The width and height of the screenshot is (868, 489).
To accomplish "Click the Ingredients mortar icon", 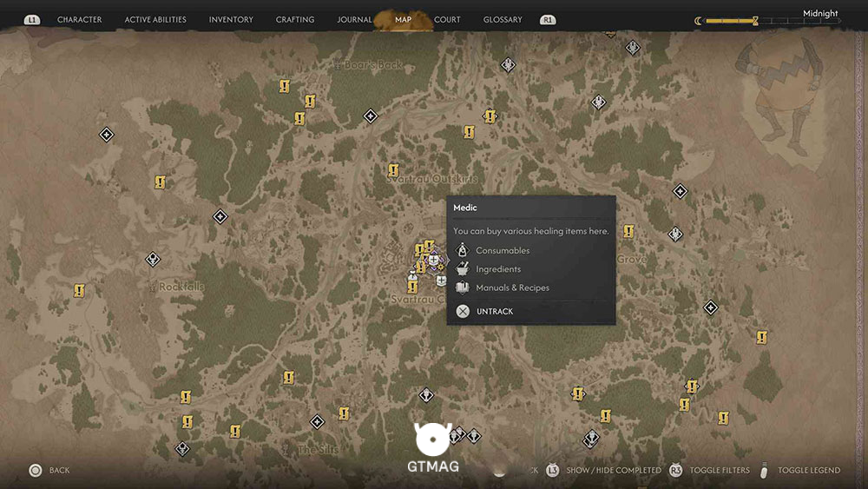I will coord(463,268).
